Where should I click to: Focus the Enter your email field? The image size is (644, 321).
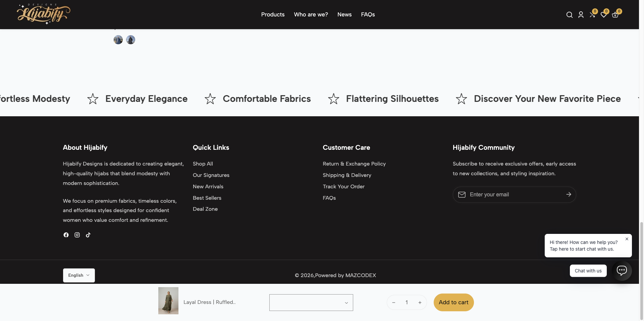click(514, 195)
